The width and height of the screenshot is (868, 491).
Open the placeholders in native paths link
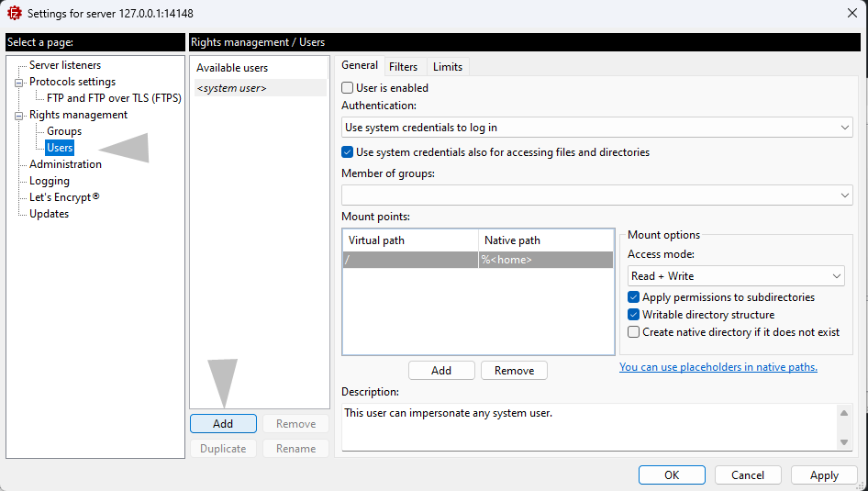[718, 367]
